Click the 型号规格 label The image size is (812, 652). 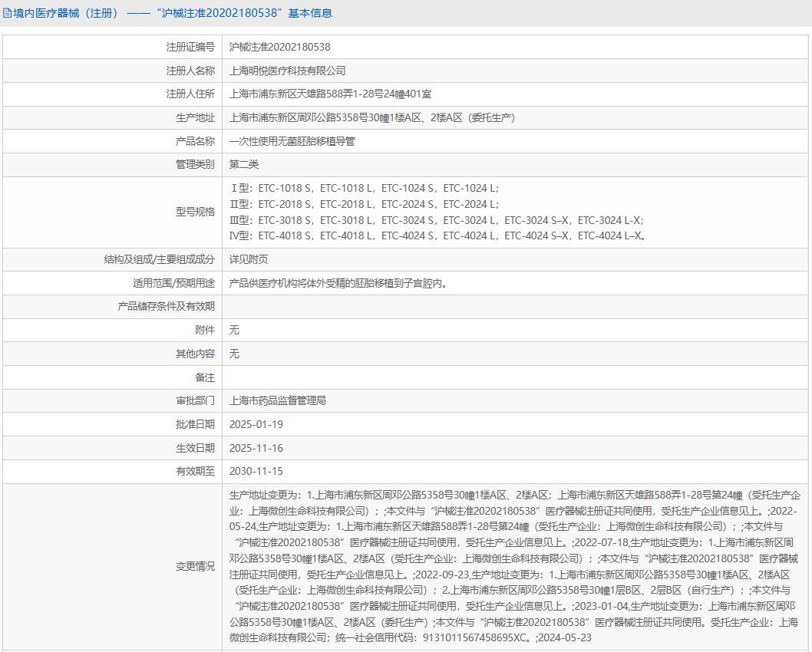[x=195, y=212]
